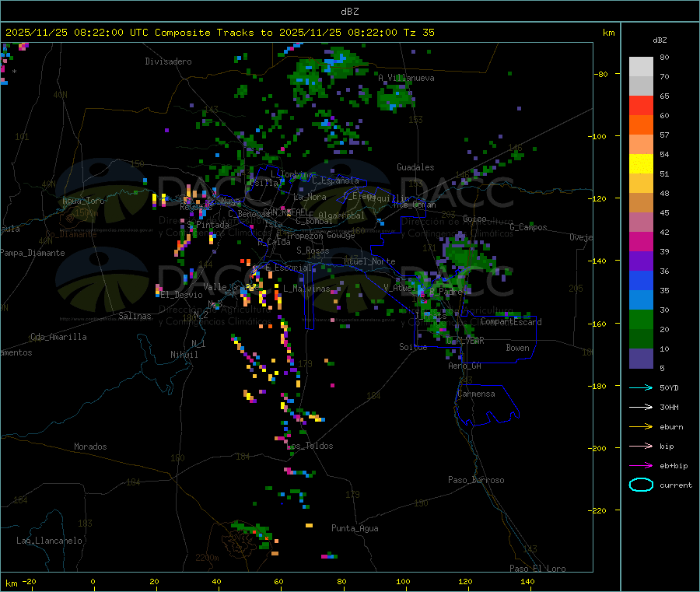Click the dBZ title at top

[349, 11]
